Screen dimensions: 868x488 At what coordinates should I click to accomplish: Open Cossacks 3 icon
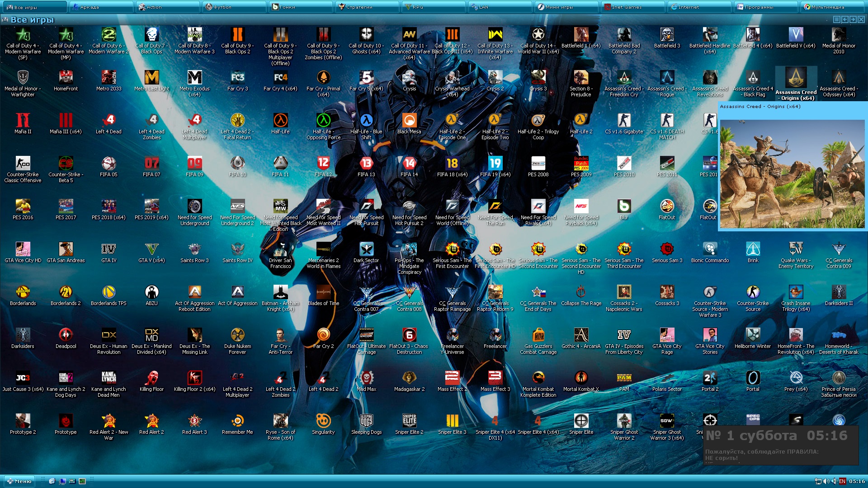[667, 296]
